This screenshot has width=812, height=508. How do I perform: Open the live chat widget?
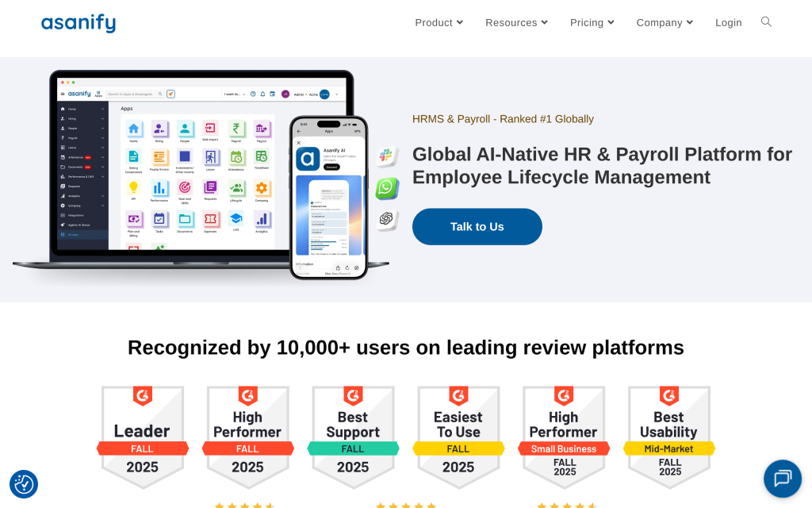tap(783, 479)
